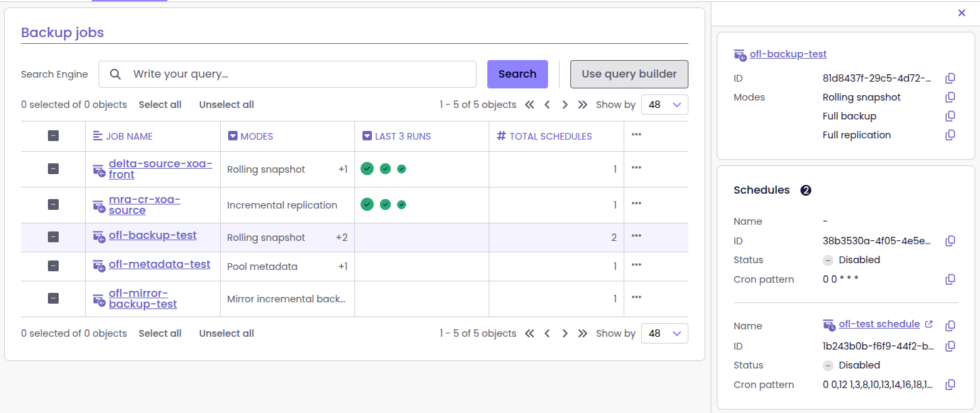Copy the ofl-backup-test job ID
The image size is (980, 413).
[950, 78]
